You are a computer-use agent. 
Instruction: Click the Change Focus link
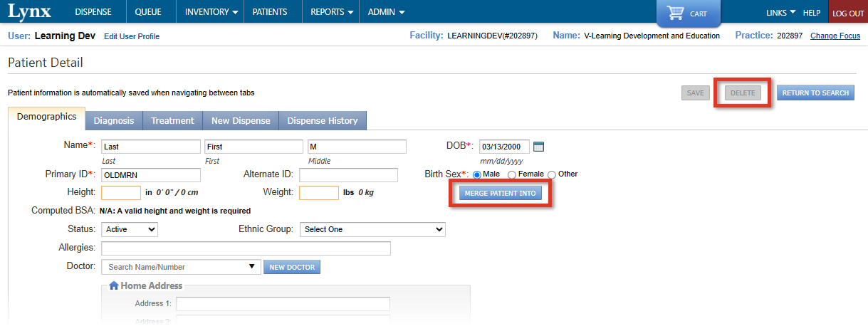tap(835, 36)
